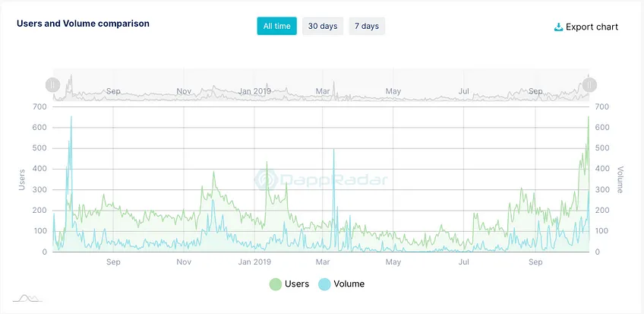Switch to the 7 days range
The width and height of the screenshot is (644, 314).
(x=367, y=26)
